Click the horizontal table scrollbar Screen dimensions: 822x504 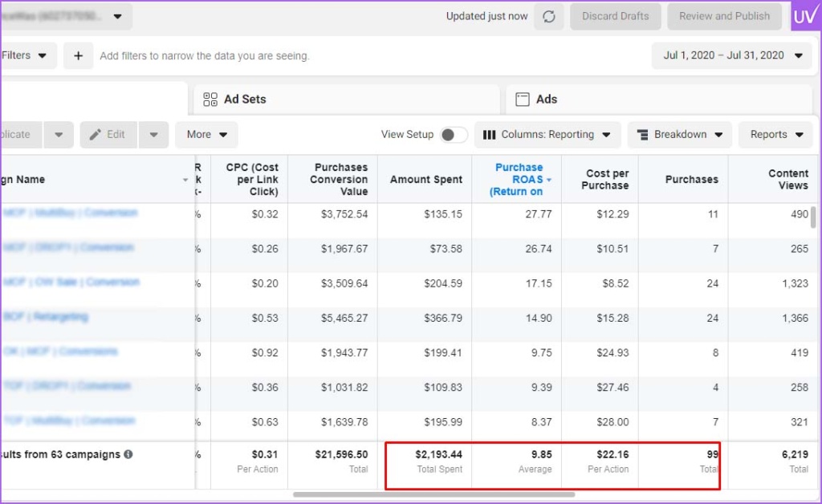pyautogui.click(x=433, y=494)
